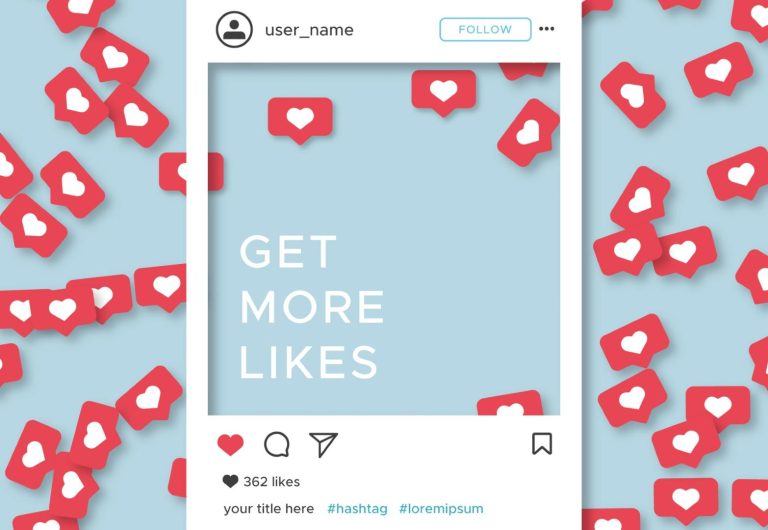768x530 pixels.
Task: Click the small black heart beside 362 likes
Action: [230, 482]
